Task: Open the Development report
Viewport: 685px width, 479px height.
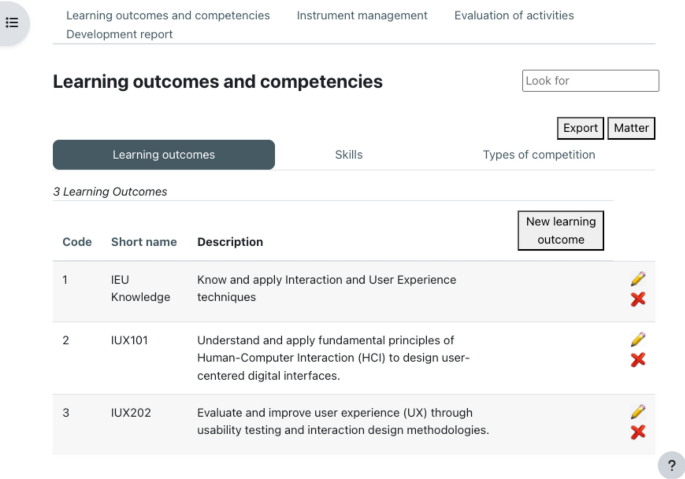Action: 119,34
